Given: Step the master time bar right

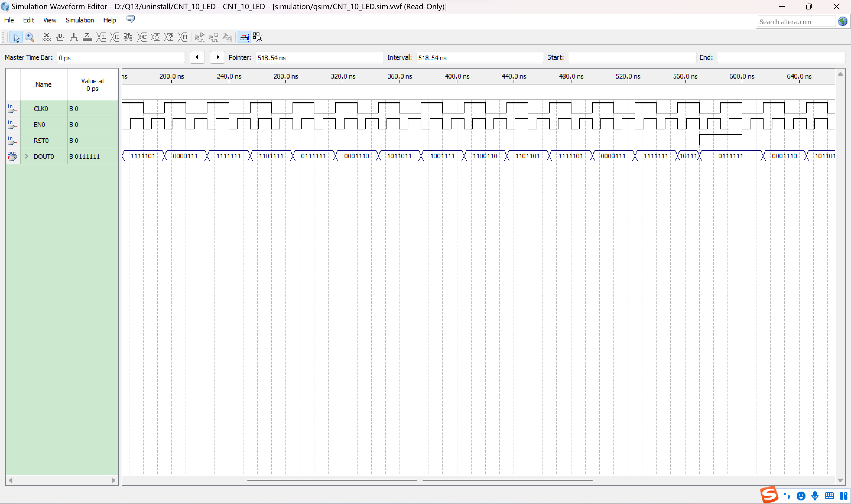Looking at the screenshot, I should [217, 57].
